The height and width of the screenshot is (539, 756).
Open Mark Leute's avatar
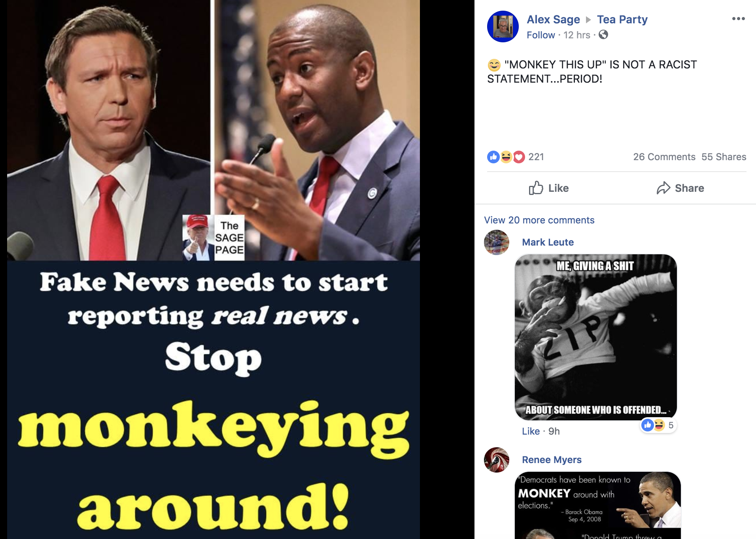click(x=497, y=242)
